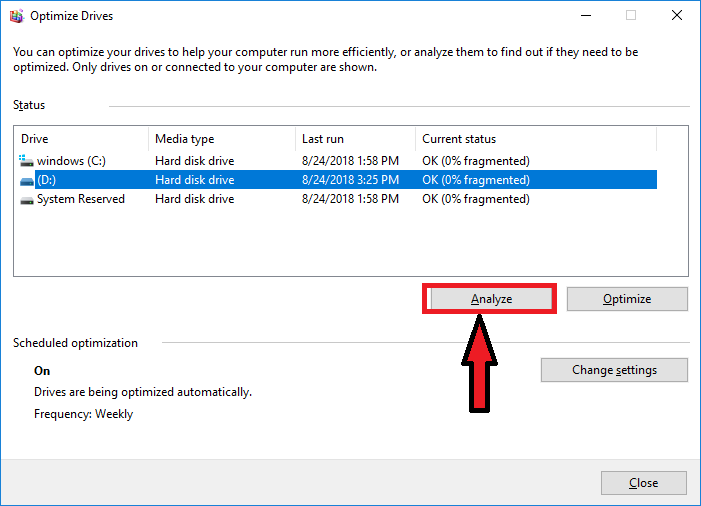This screenshot has height=506, width=701.
Task: Open Change settings for scheduled optimization
Action: pyautogui.click(x=614, y=370)
